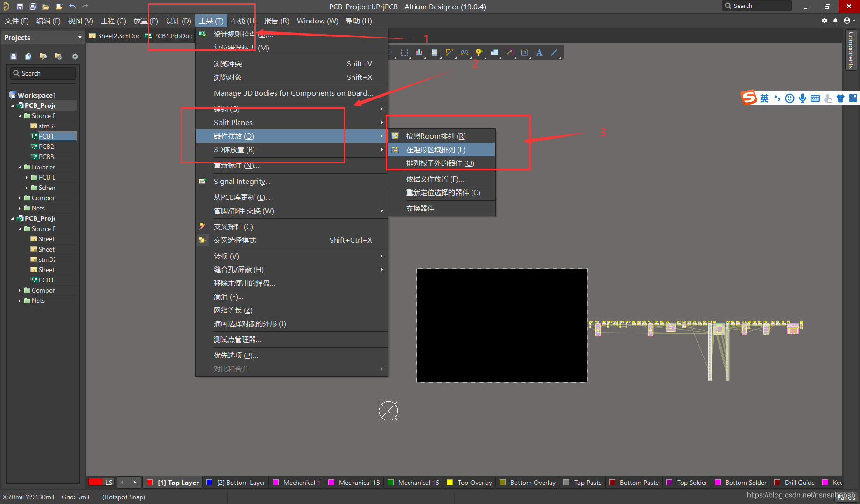The image size is (860, 504).
Task: Activate the interactive routing tool
Action: point(449,52)
